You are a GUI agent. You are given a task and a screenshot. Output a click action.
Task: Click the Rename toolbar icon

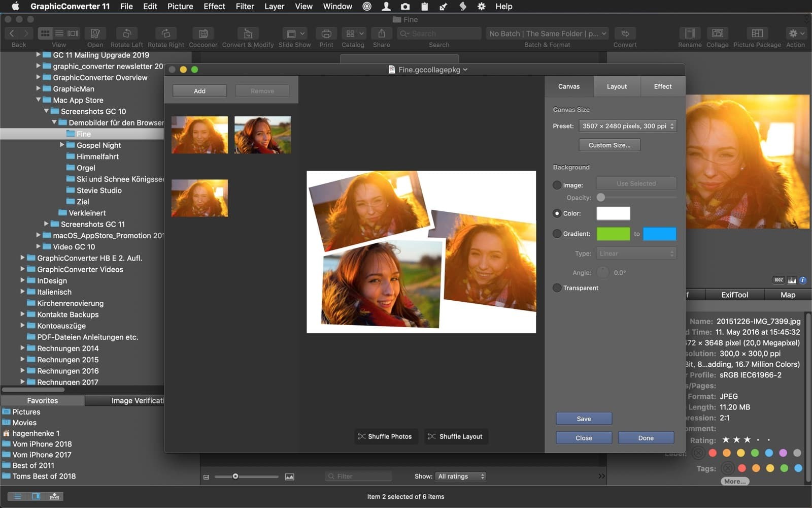[x=690, y=34]
